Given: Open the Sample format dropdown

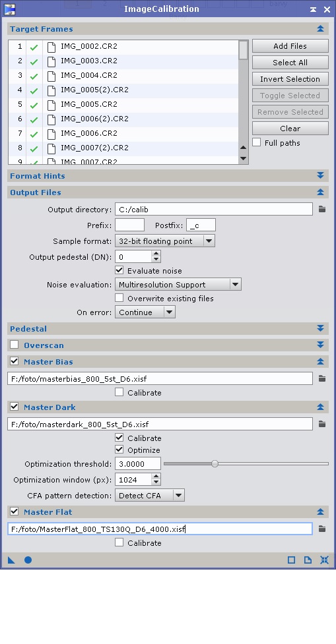Looking at the screenshot, I should pyautogui.click(x=165, y=241).
